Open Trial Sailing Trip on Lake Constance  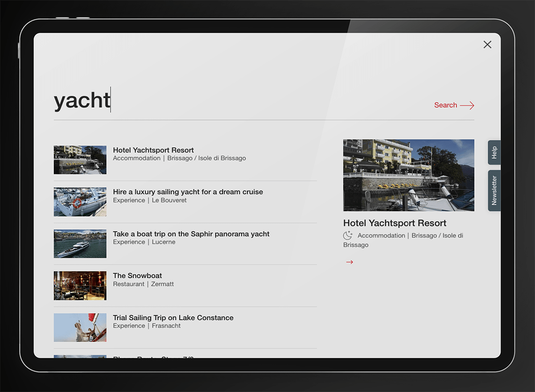173,318
